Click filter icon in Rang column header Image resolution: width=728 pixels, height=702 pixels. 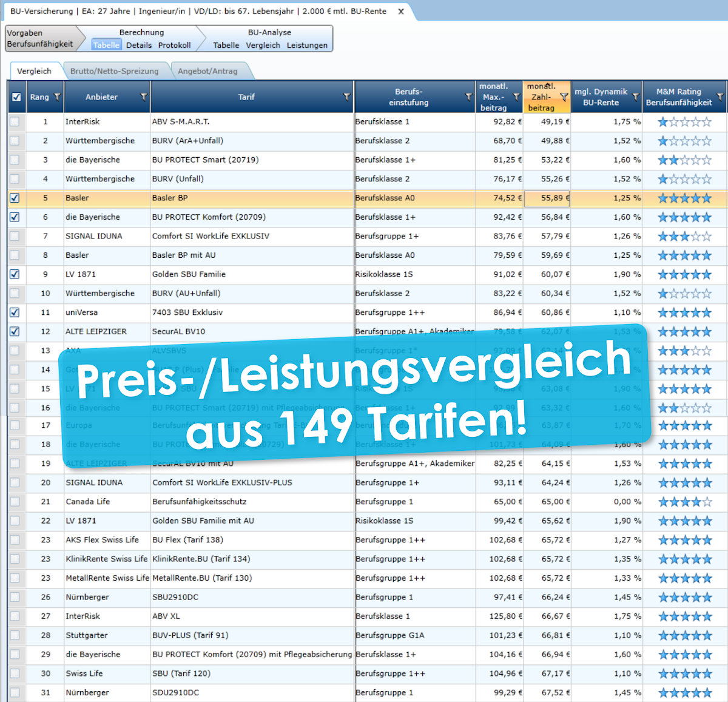pos(58,97)
